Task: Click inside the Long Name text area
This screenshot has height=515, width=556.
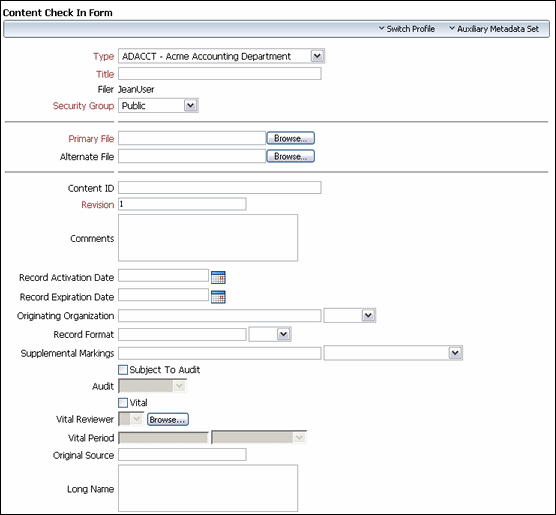Action: [208, 488]
